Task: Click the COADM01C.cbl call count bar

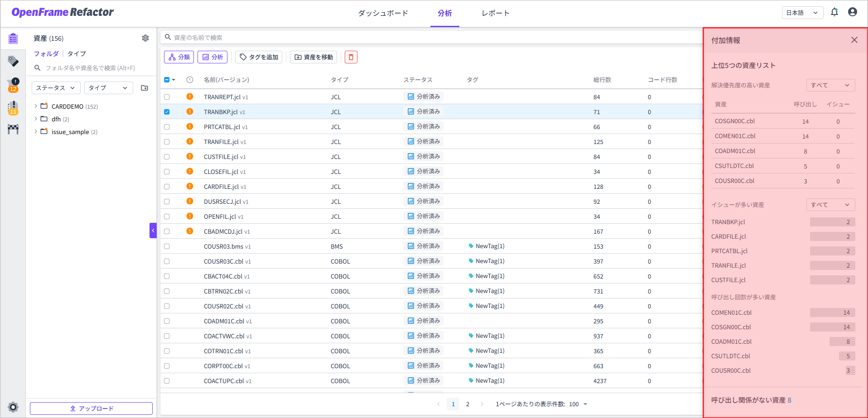Action: (842, 341)
